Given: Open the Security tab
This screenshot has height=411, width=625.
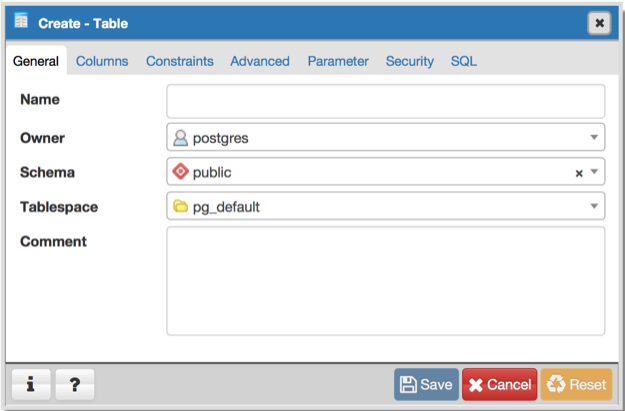Looking at the screenshot, I should (x=410, y=61).
